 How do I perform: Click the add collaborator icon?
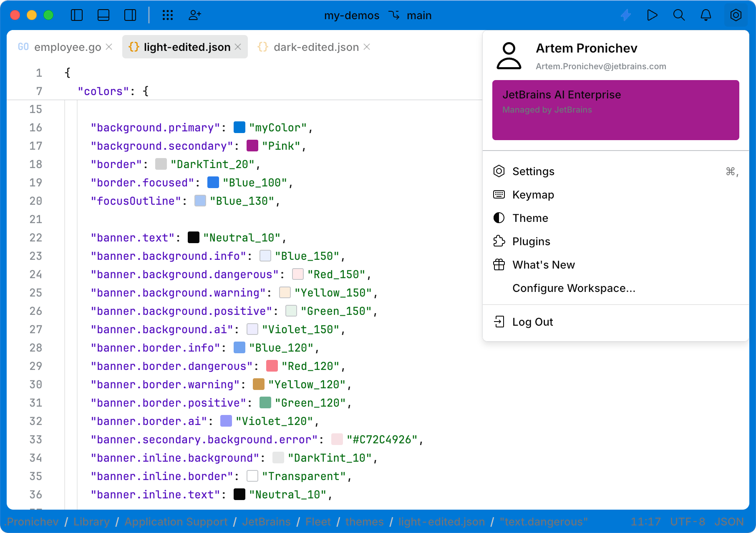(194, 15)
